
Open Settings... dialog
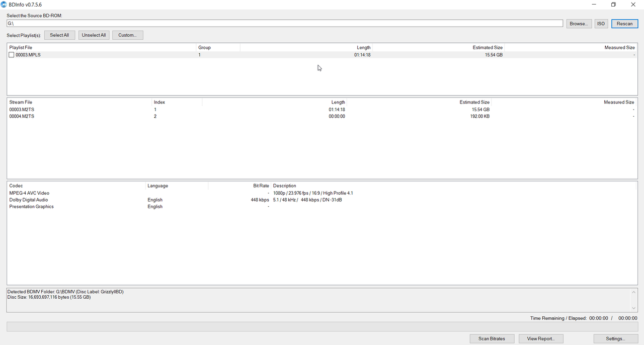tap(615, 338)
